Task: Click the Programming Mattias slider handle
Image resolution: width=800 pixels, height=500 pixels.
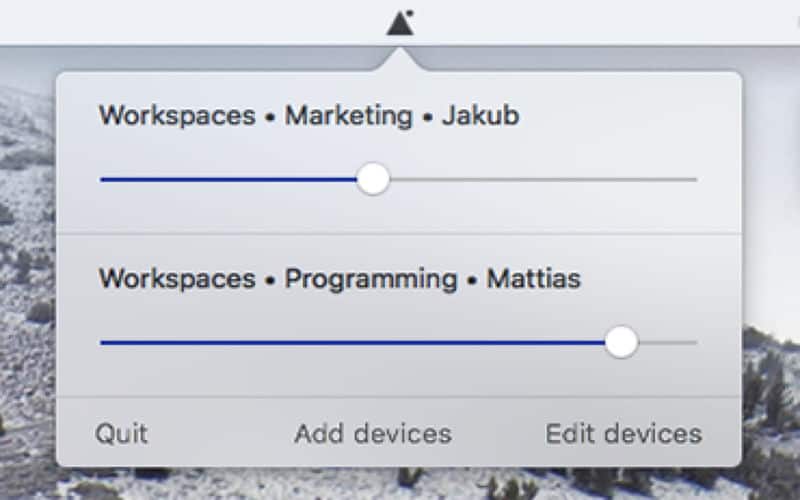Action: [621, 342]
